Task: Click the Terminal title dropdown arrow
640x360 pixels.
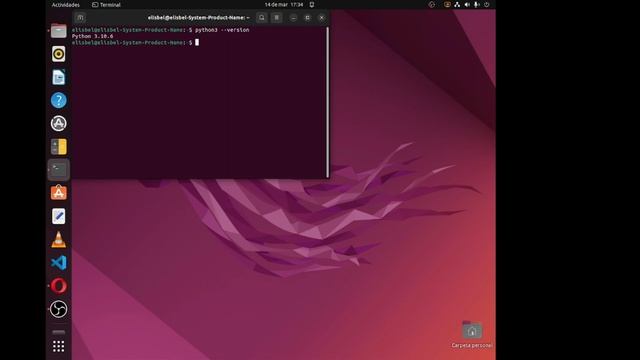Action: click(x=248, y=18)
